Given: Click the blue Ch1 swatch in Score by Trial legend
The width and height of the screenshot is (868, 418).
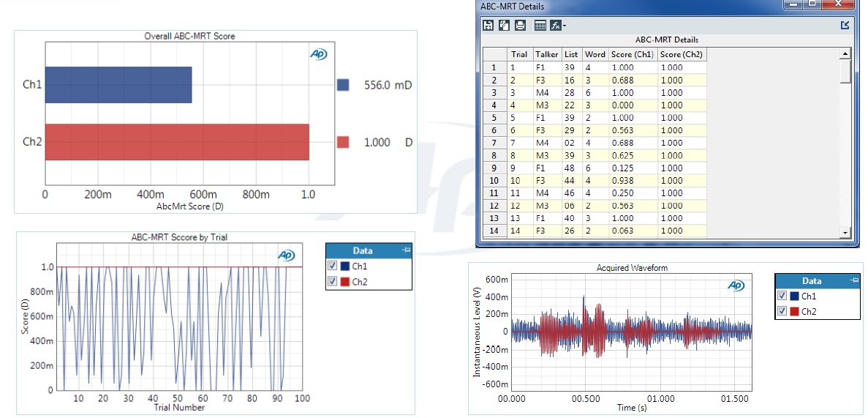Looking at the screenshot, I should point(345,266).
